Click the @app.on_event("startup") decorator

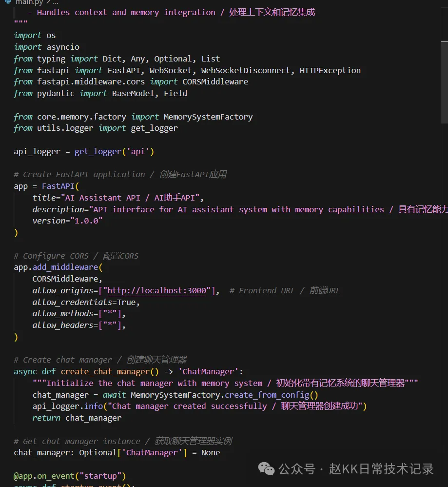click(x=70, y=476)
